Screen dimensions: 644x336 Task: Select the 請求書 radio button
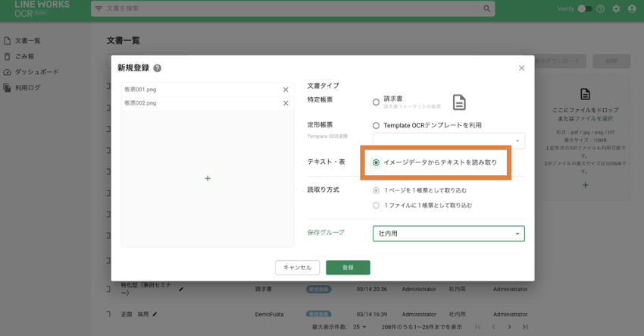coord(376,102)
